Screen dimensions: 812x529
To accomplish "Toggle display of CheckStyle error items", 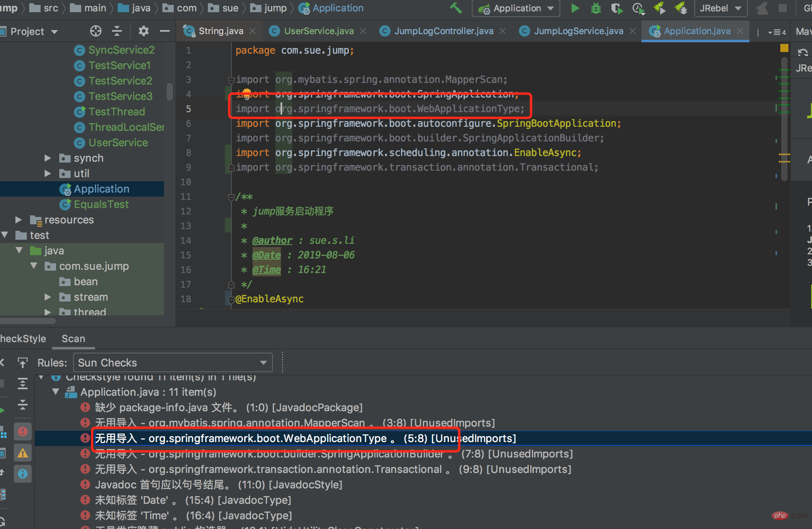I will click(x=23, y=431).
